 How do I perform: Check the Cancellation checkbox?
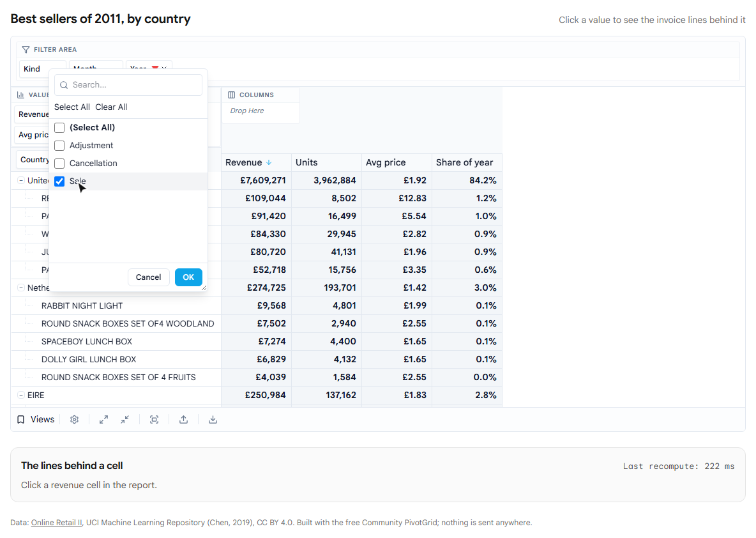pyautogui.click(x=59, y=163)
